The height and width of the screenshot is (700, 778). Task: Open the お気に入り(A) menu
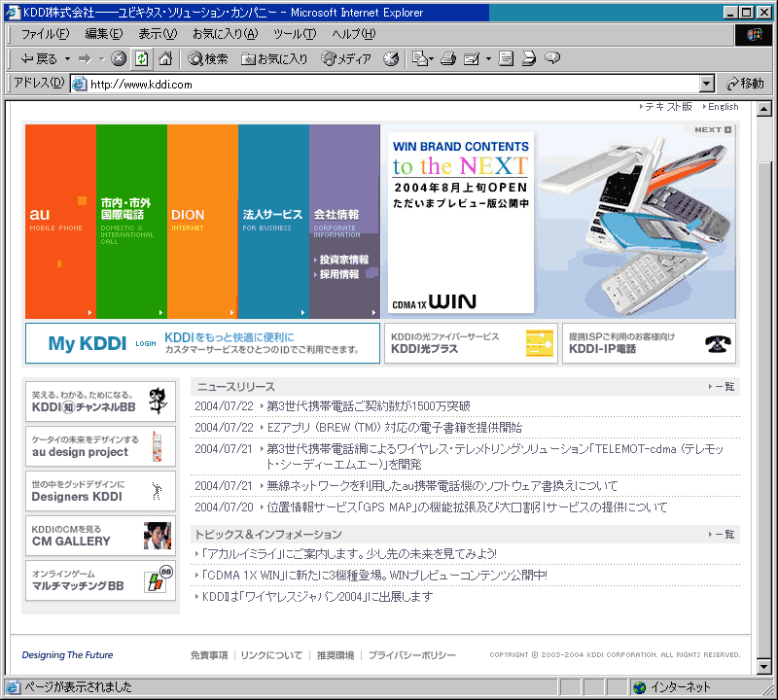point(226,34)
